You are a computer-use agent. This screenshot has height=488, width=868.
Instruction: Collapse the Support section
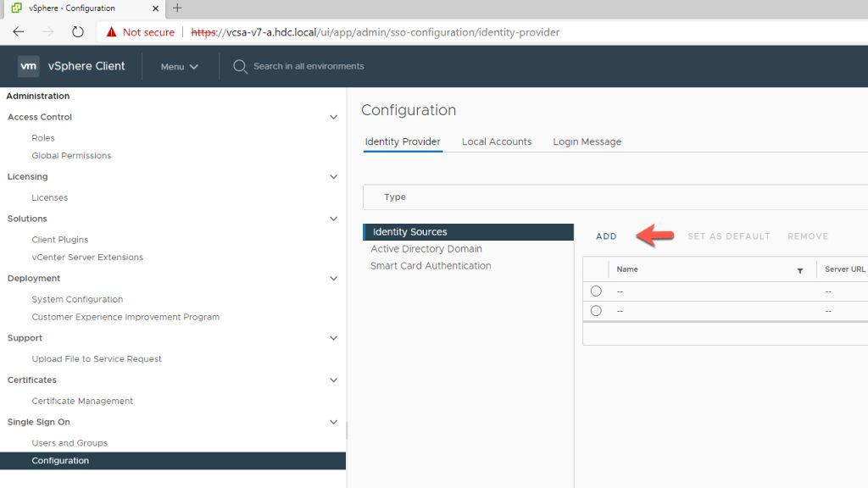(333, 338)
